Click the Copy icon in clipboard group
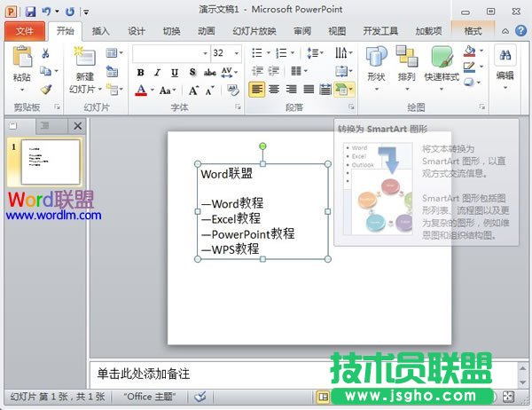The height and width of the screenshot is (410, 532). coord(45,71)
